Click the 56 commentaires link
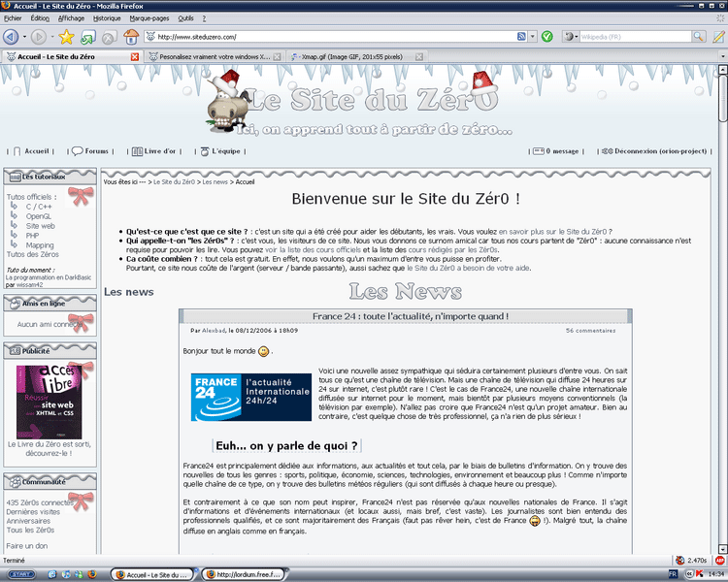 click(x=590, y=331)
